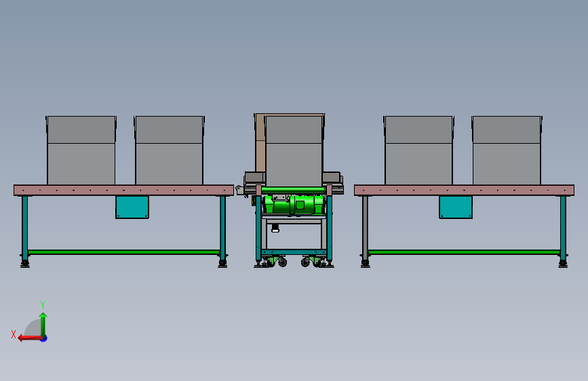Pick the brown tabletop of the left table

123,190
